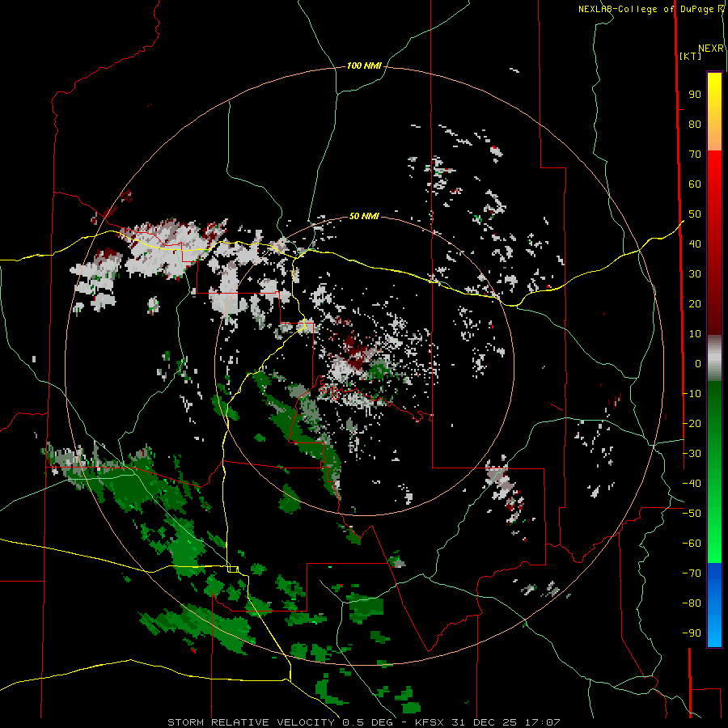Click the positive 40 scale value

click(695, 243)
